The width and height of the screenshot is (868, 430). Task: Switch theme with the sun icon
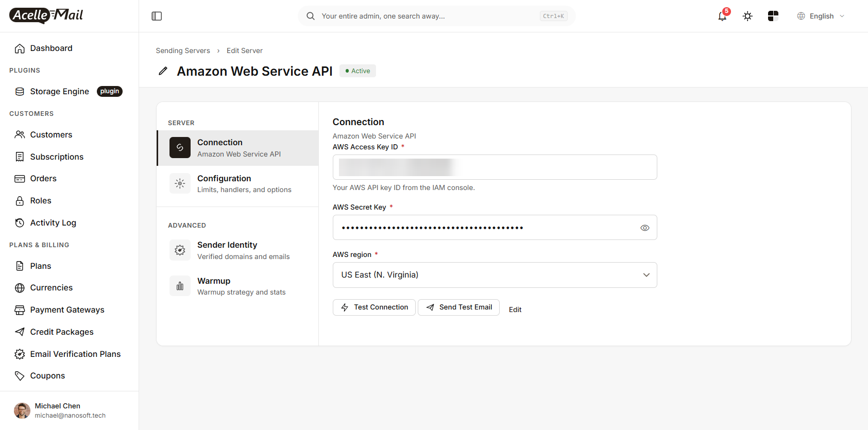click(747, 16)
